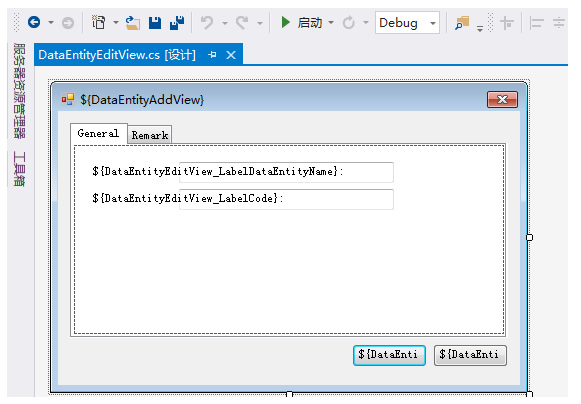Click the refresh browser-link icon
Image resolution: width=581 pixels, height=404 pixels.
(x=349, y=23)
